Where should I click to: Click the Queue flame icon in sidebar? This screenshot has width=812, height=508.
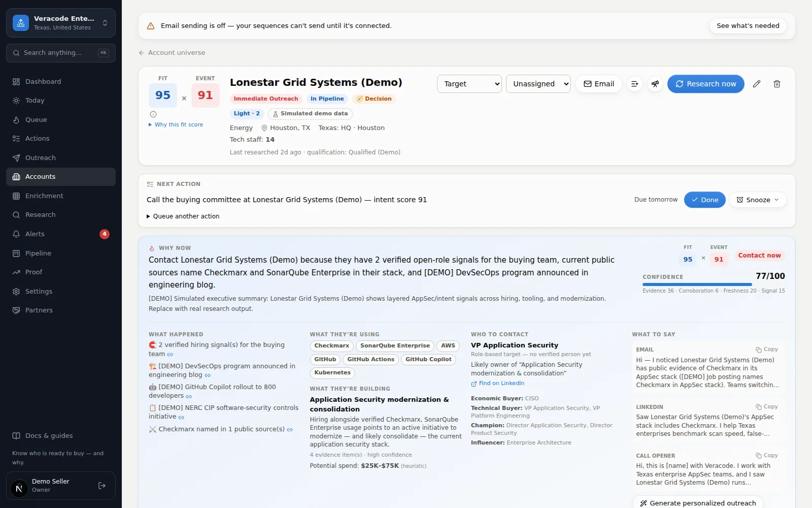16,120
